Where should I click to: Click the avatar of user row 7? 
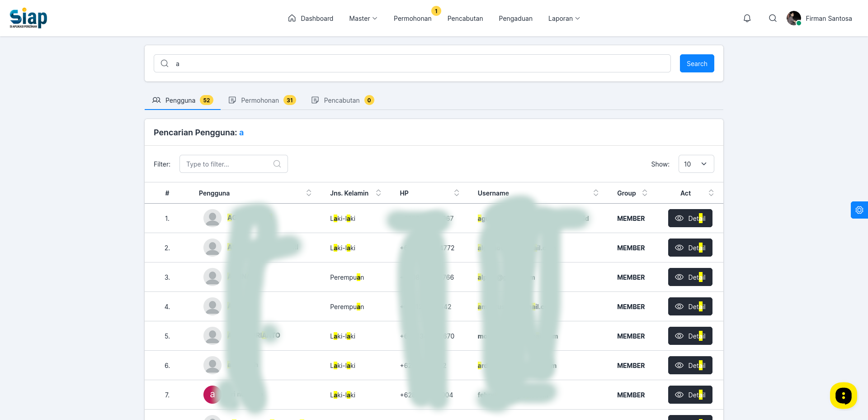[x=212, y=395]
